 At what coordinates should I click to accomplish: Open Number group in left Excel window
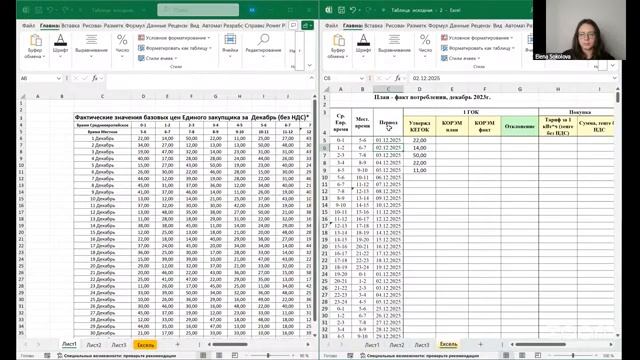pos(122,45)
